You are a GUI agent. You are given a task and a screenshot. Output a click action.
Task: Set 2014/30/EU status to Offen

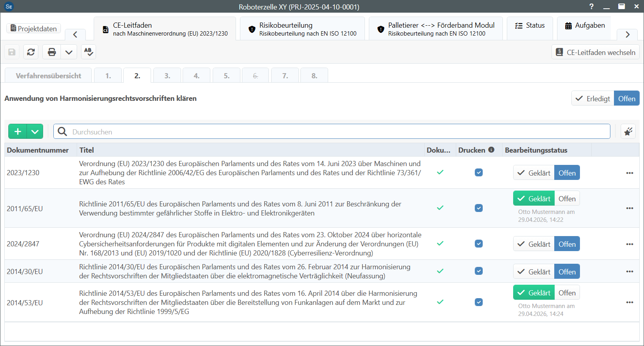click(567, 272)
